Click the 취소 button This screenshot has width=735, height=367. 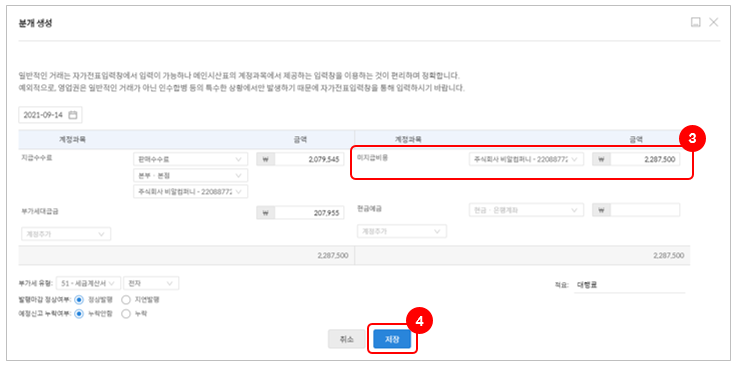pyautogui.click(x=347, y=339)
